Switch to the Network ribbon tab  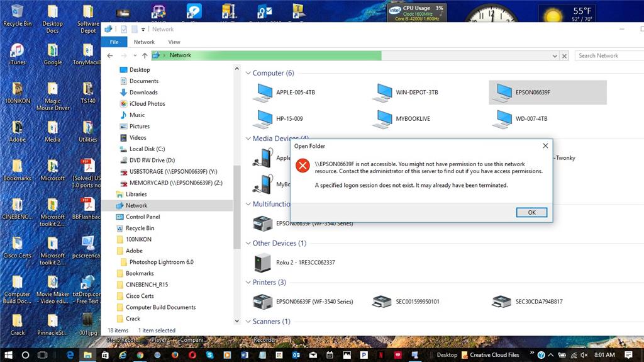pyautogui.click(x=144, y=42)
